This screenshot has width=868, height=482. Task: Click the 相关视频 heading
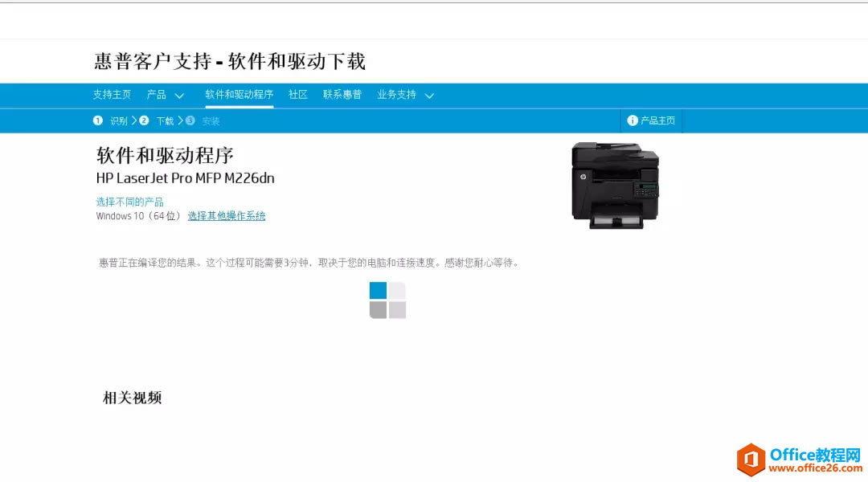(133, 398)
